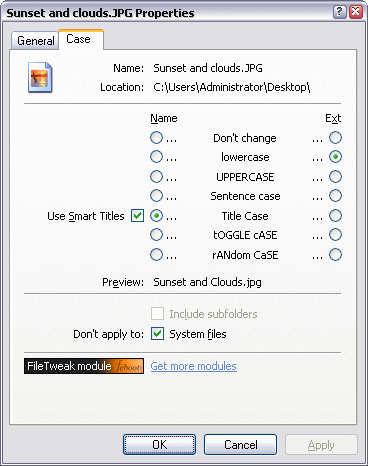Select Name radio for tOGGLE cASE
Image resolution: width=368 pixels, height=466 pixels.
156,235
